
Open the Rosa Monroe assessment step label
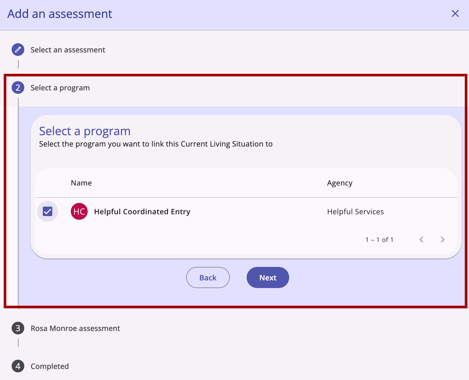[x=75, y=328]
